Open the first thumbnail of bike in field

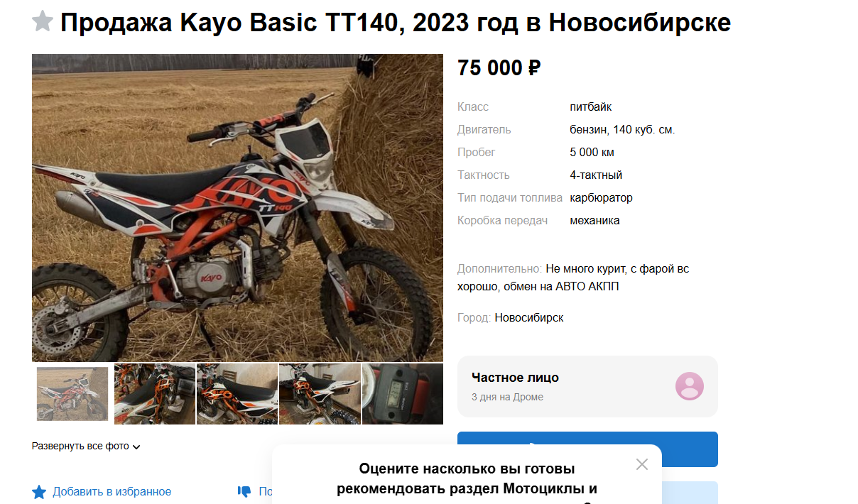72,394
